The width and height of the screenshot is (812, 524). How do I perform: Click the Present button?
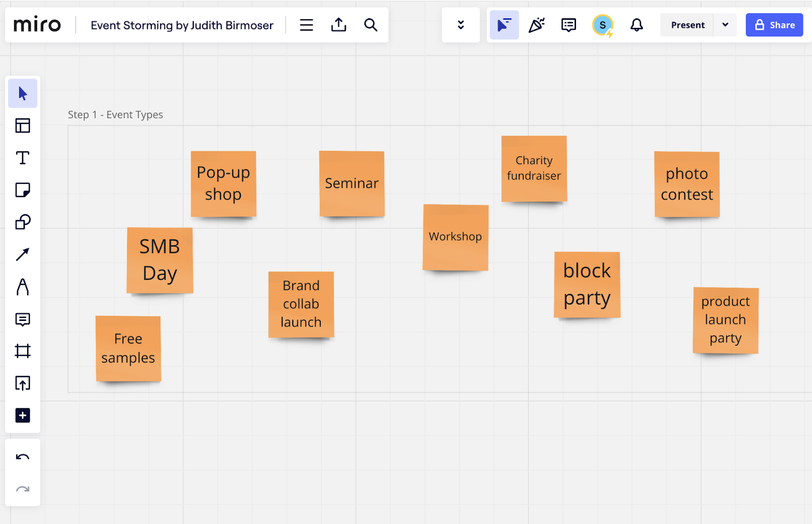coord(687,24)
